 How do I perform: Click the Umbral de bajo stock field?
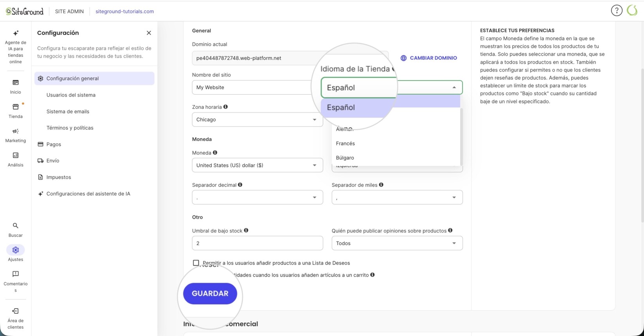257,243
